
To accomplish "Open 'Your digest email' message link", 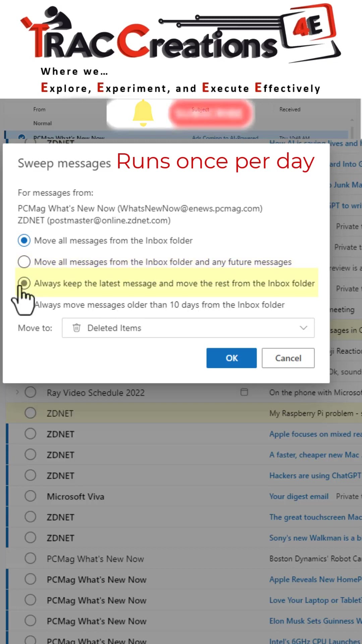I will point(299,496).
